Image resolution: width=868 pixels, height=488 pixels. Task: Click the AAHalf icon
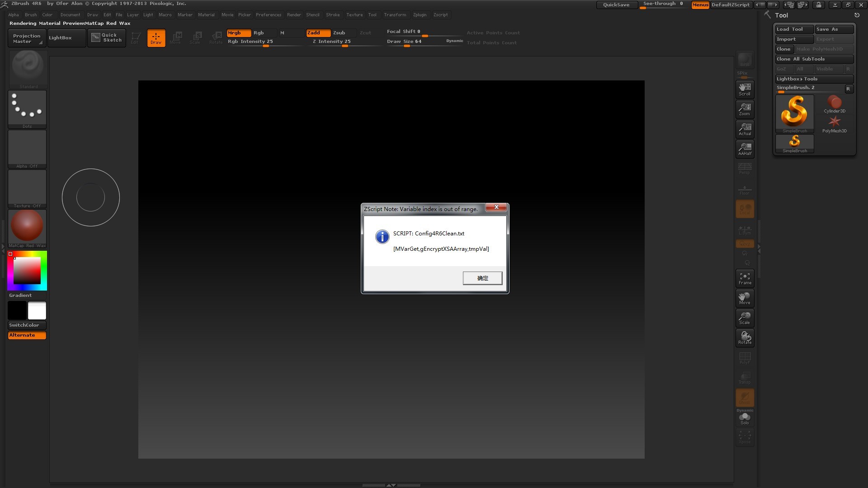(x=745, y=149)
